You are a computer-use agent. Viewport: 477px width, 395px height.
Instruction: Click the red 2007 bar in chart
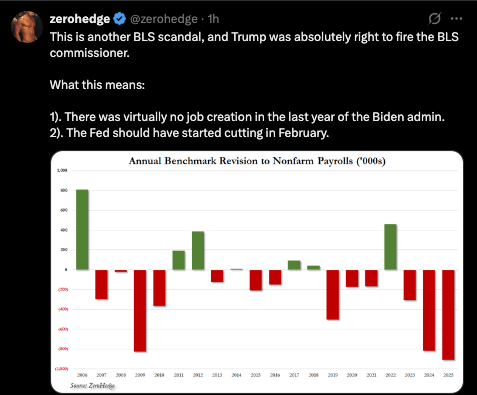101,284
